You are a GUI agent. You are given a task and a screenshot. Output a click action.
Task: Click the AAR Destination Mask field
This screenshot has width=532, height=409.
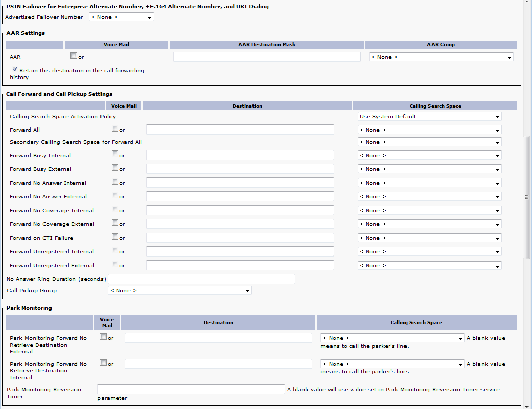click(267, 57)
